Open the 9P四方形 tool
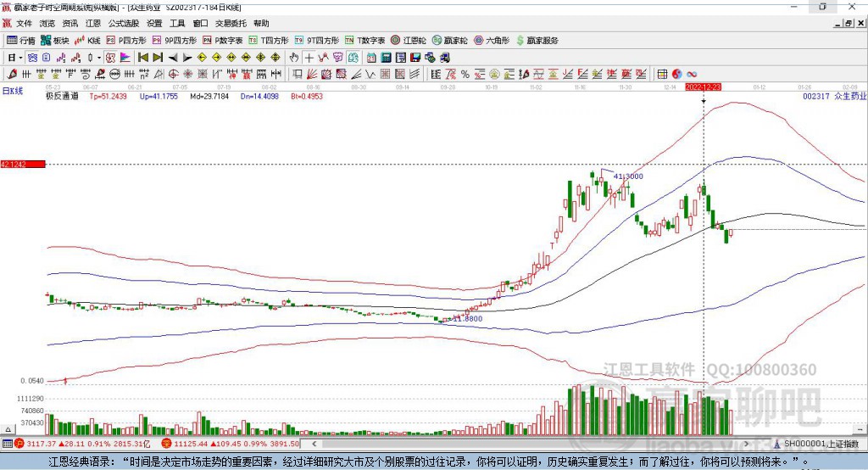The width and height of the screenshot is (868, 470). point(175,41)
